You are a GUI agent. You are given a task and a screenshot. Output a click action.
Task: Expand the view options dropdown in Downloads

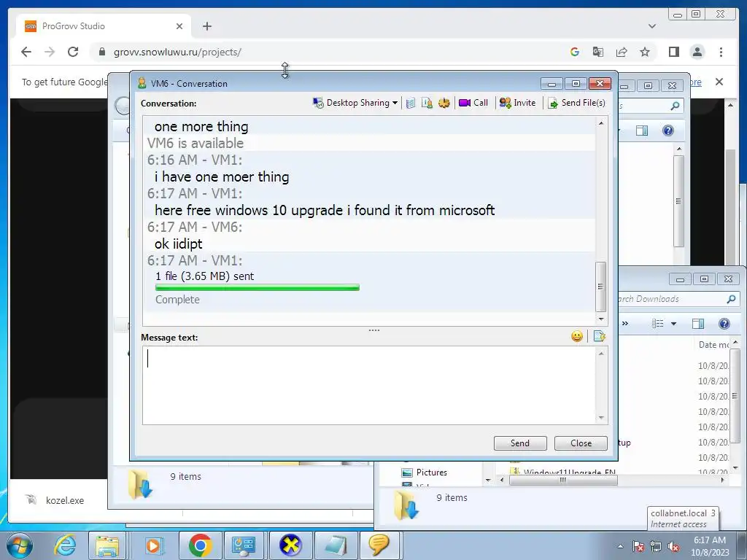673,324
